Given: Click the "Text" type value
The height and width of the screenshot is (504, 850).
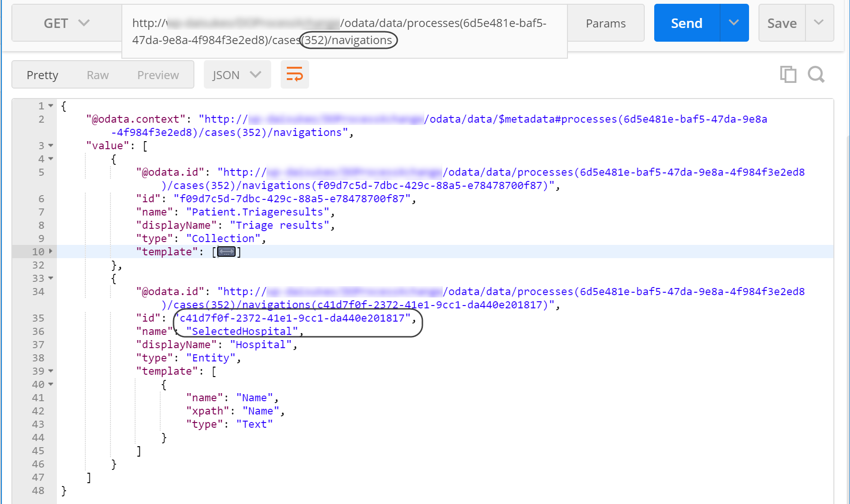Looking at the screenshot, I should [x=255, y=424].
